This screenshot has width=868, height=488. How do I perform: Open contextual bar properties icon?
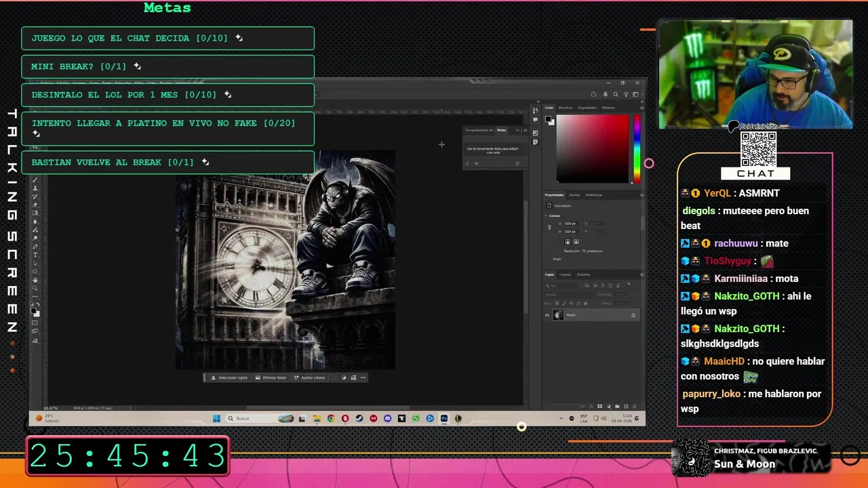(x=353, y=378)
